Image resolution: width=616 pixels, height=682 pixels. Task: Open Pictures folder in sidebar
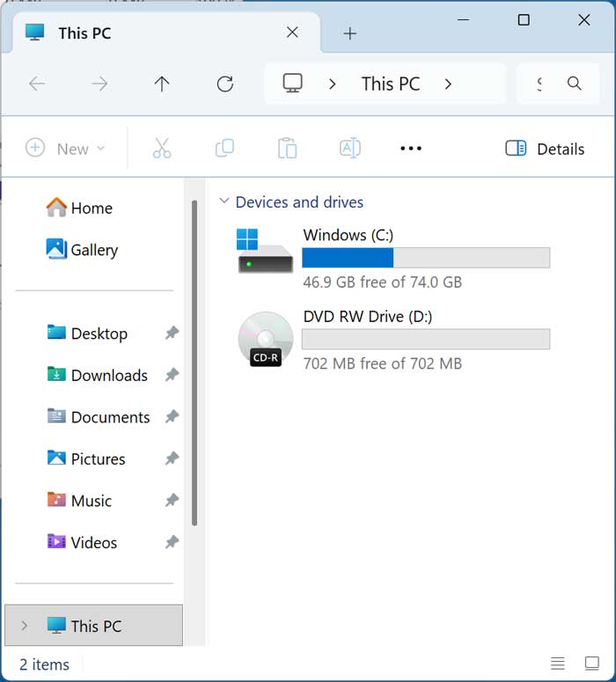(86, 458)
